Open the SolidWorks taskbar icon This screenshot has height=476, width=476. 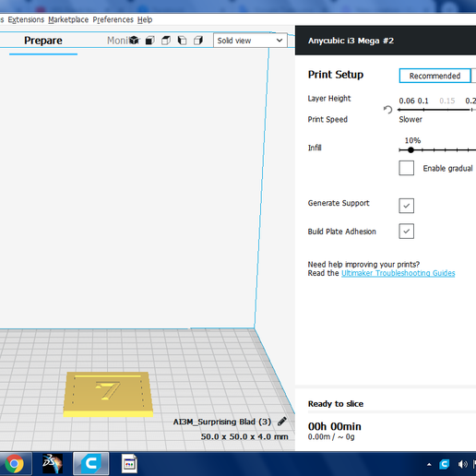[x=53, y=464]
